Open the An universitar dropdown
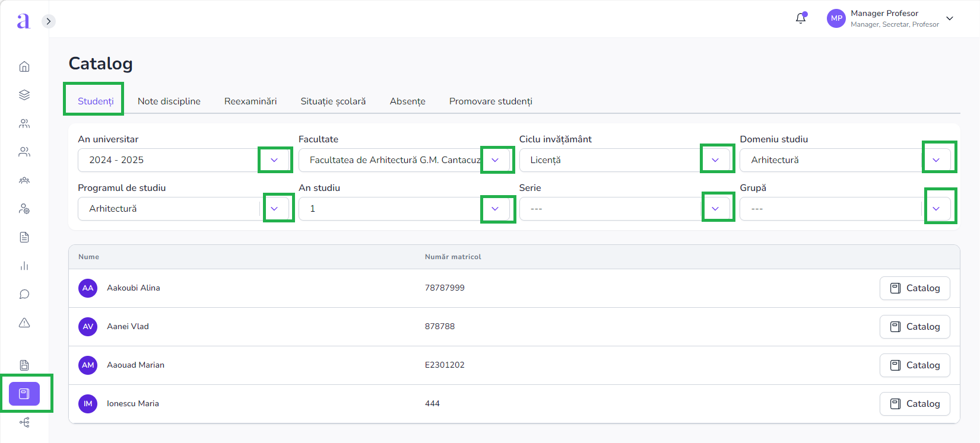This screenshot has height=443, width=980. pyautogui.click(x=274, y=160)
